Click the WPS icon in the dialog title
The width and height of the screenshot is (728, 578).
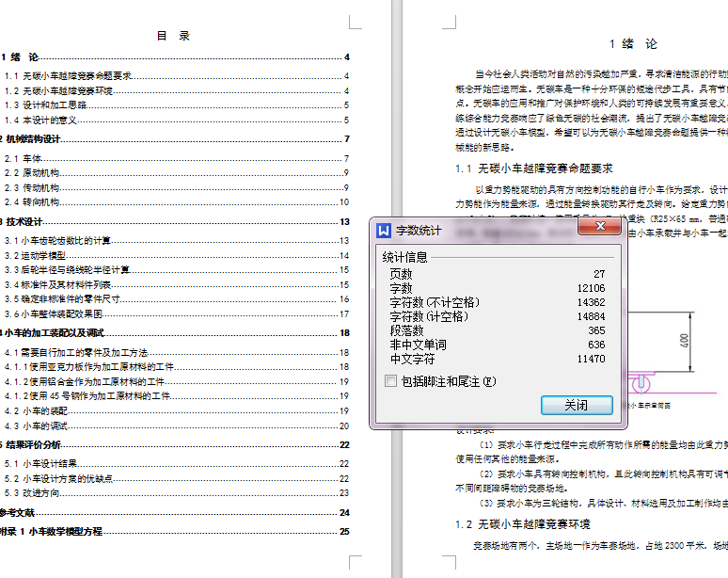[x=384, y=231]
